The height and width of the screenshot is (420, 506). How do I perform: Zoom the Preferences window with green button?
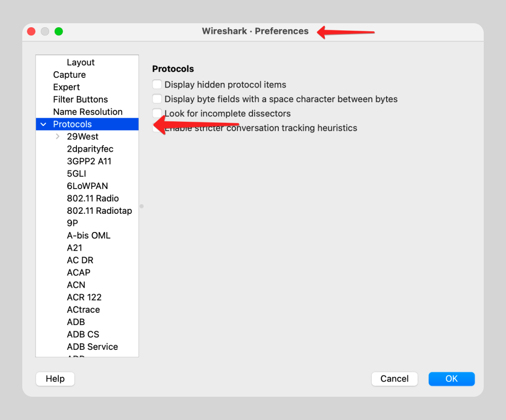point(59,31)
